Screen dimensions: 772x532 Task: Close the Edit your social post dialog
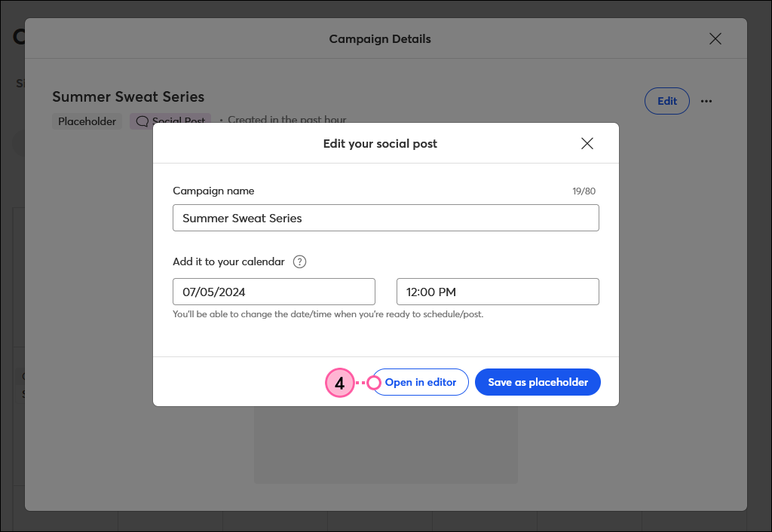(x=587, y=143)
